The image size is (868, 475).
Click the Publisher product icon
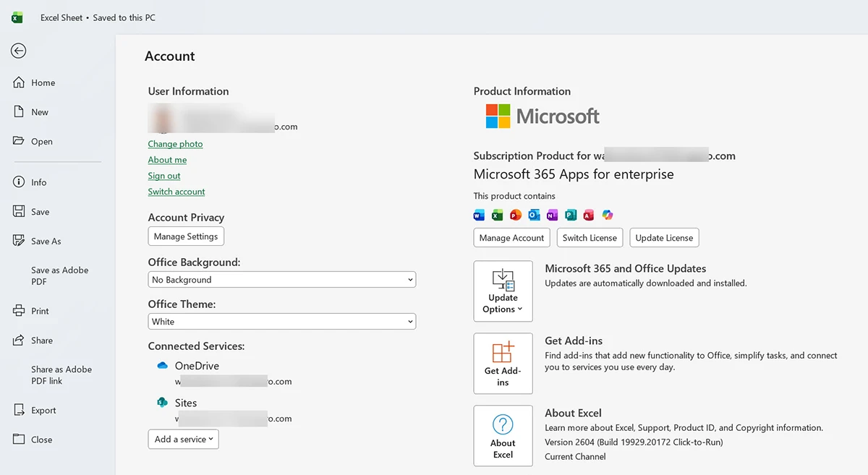pyautogui.click(x=571, y=215)
